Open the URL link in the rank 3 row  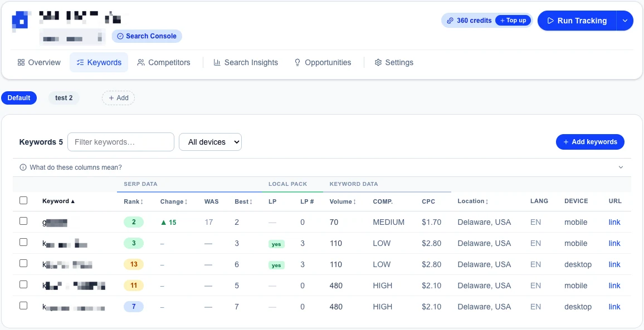point(614,243)
